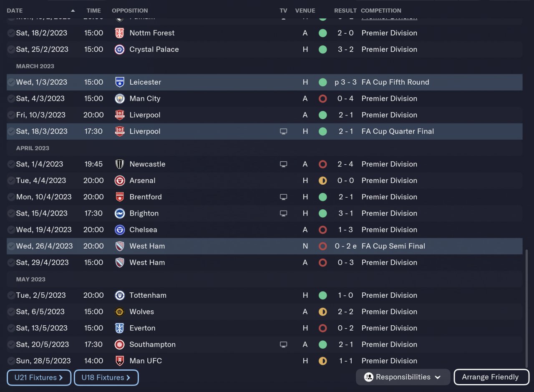Click the Arrange Friendly button
Screen dimensions: 534x392
(x=491, y=377)
